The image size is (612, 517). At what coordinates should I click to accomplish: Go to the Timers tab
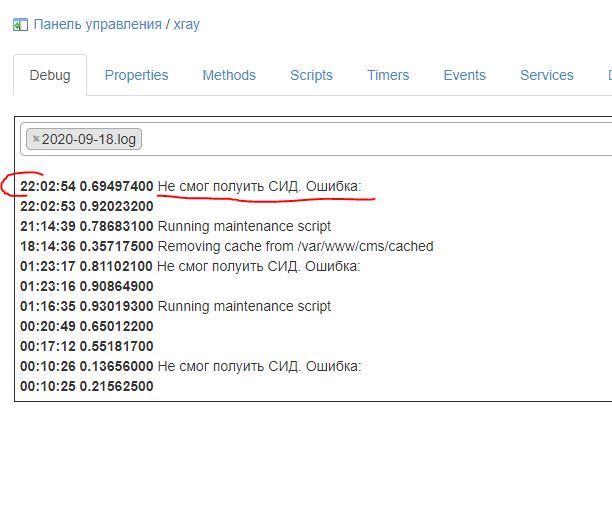click(388, 75)
